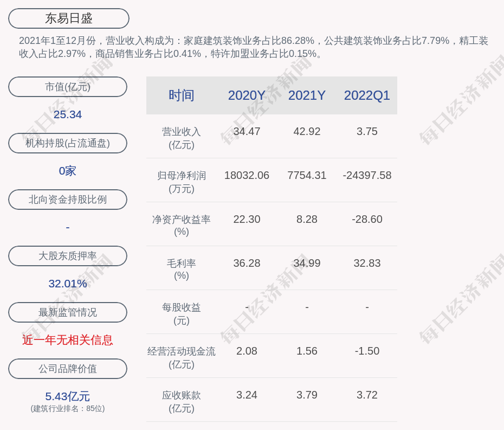Click receivables value 3.72

(367, 395)
